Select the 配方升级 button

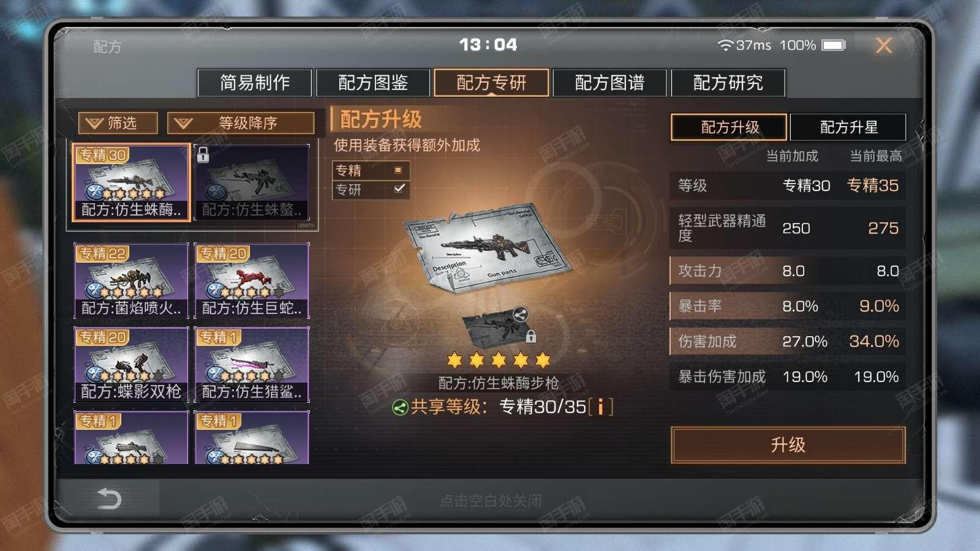coord(729,127)
